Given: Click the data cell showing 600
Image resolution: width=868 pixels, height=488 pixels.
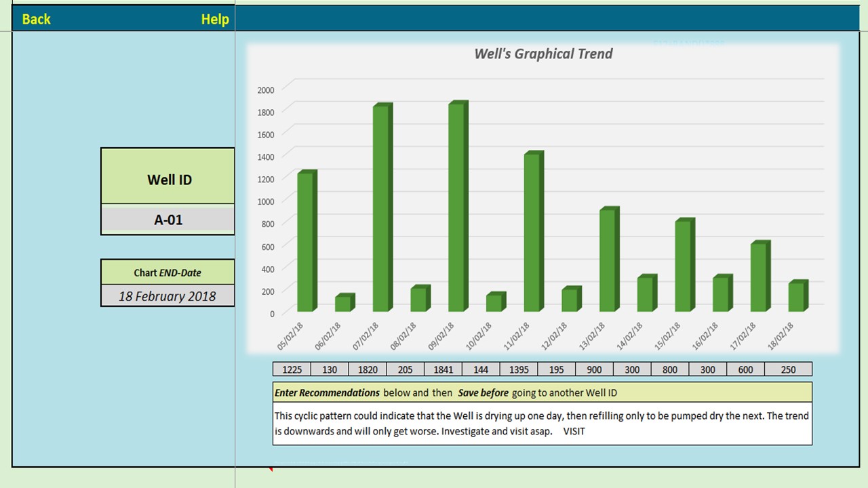Looking at the screenshot, I should point(745,369).
